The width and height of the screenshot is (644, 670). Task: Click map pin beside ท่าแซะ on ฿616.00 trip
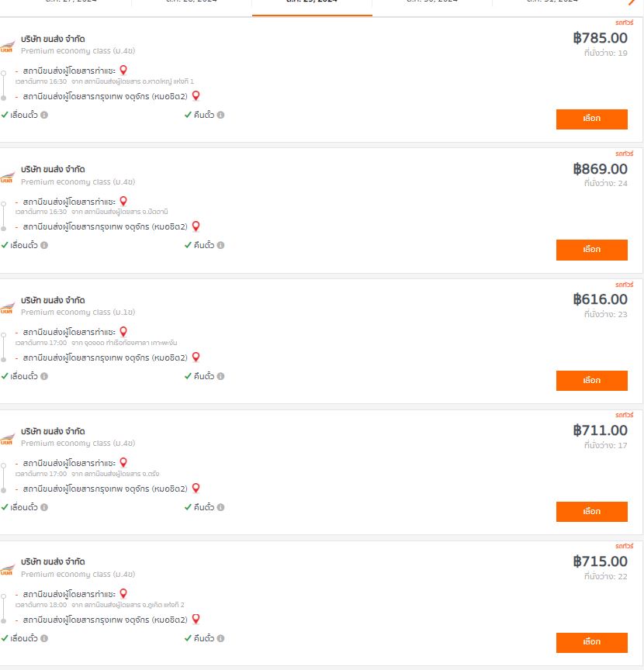[123, 332]
